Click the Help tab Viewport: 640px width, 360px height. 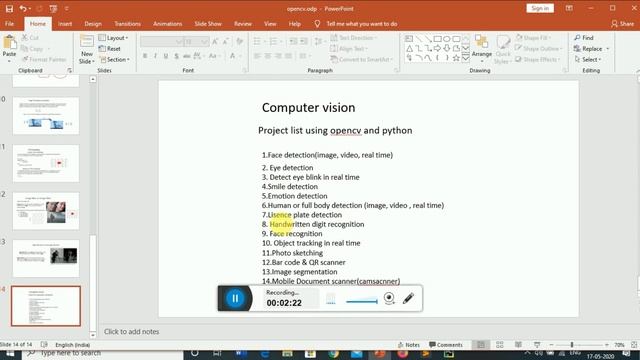295,24
